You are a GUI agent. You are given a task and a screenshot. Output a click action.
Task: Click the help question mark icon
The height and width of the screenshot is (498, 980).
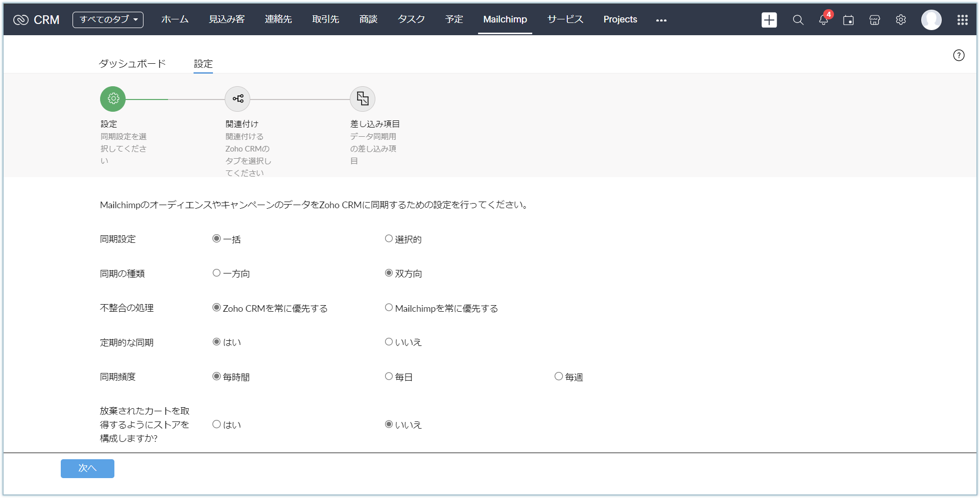point(959,55)
